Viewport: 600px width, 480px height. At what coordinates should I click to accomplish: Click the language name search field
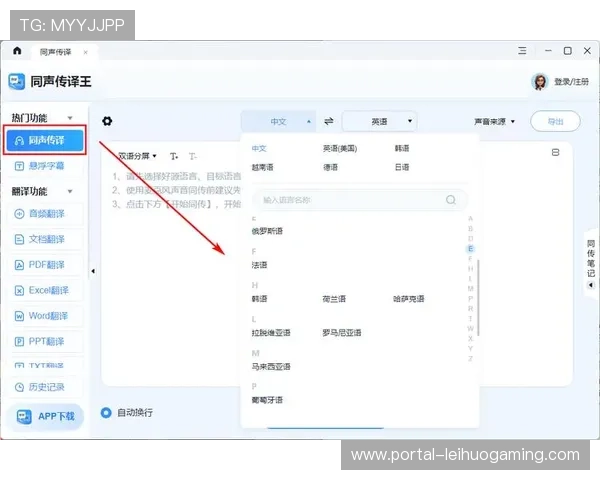[x=360, y=200]
